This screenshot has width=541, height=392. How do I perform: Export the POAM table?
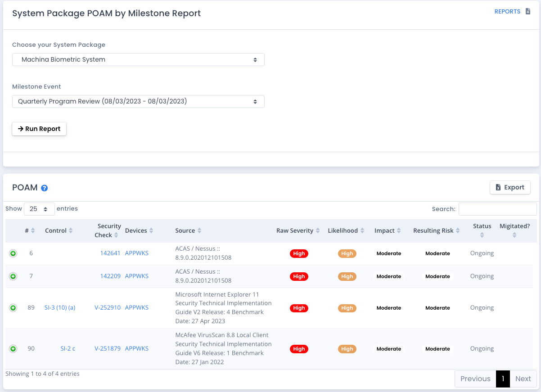(x=510, y=187)
